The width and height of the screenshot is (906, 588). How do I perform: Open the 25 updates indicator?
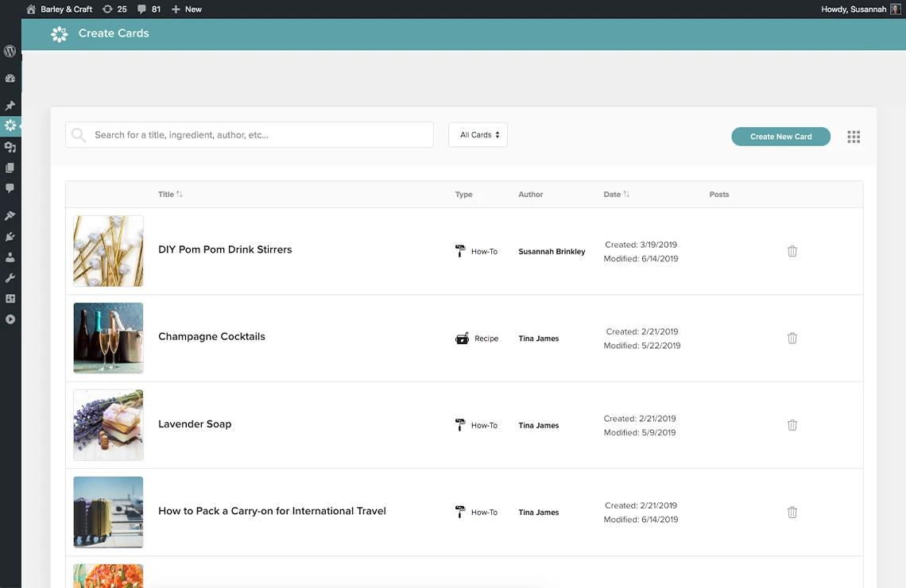(x=114, y=10)
